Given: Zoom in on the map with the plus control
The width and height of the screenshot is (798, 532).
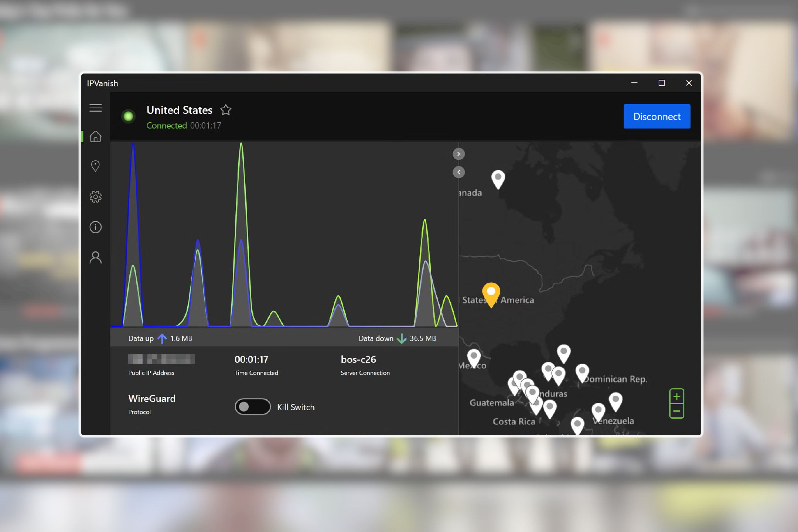Looking at the screenshot, I should (x=677, y=396).
